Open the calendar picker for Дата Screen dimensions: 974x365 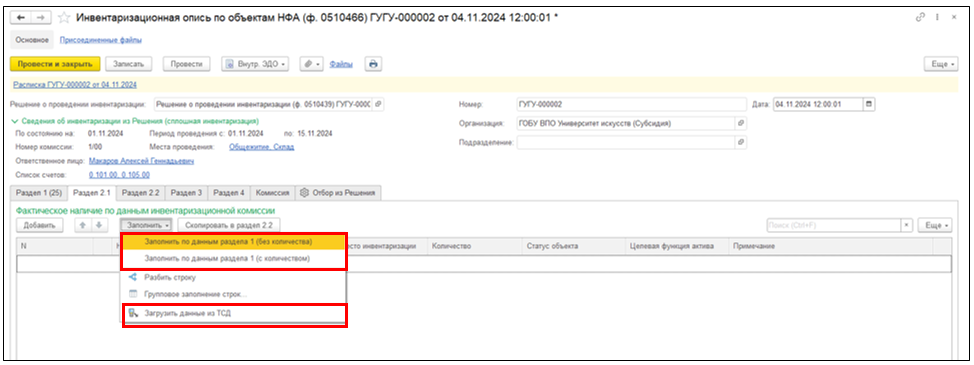869,104
